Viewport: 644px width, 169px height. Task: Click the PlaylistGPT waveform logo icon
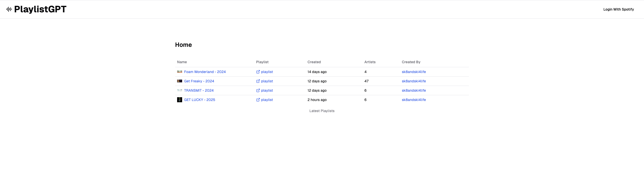click(x=9, y=9)
